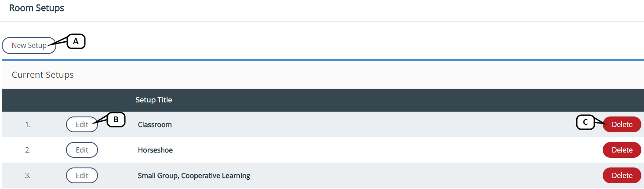Delete the Small Group, Cooperative Learning setup
644x189 pixels.
point(622,175)
